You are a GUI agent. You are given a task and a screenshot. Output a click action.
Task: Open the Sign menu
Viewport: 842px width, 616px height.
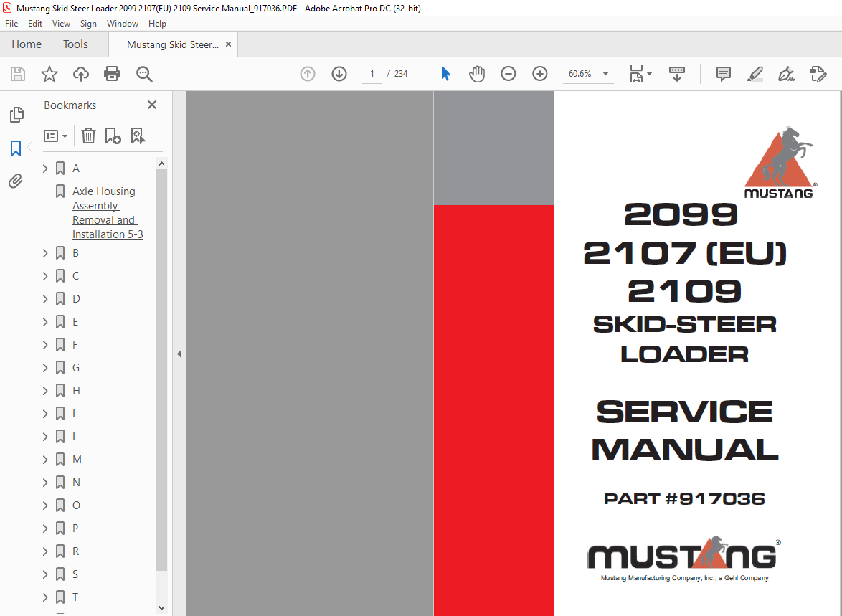88,24
